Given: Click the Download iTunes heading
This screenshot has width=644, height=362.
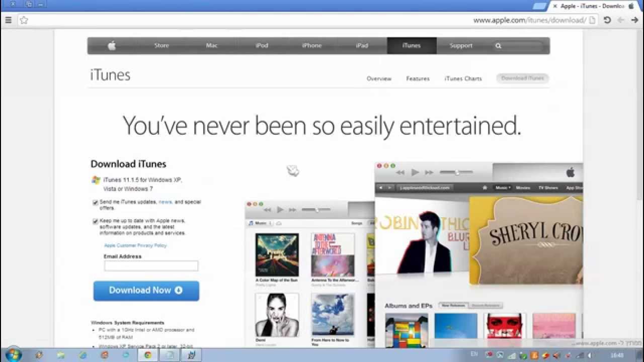Looking at the screenshot, I should pyautogui.click(x=128, y=164).
